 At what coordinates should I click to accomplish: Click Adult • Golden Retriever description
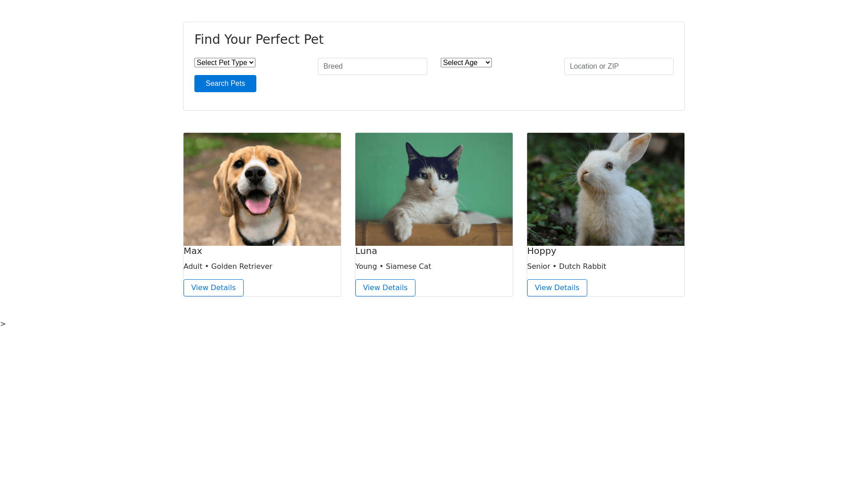[228, 267]
